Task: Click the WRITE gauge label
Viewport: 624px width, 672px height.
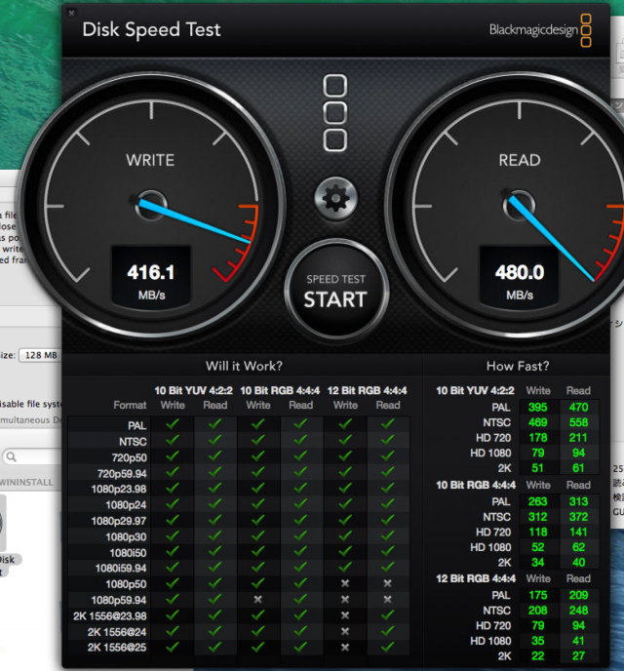Action: 150,160
